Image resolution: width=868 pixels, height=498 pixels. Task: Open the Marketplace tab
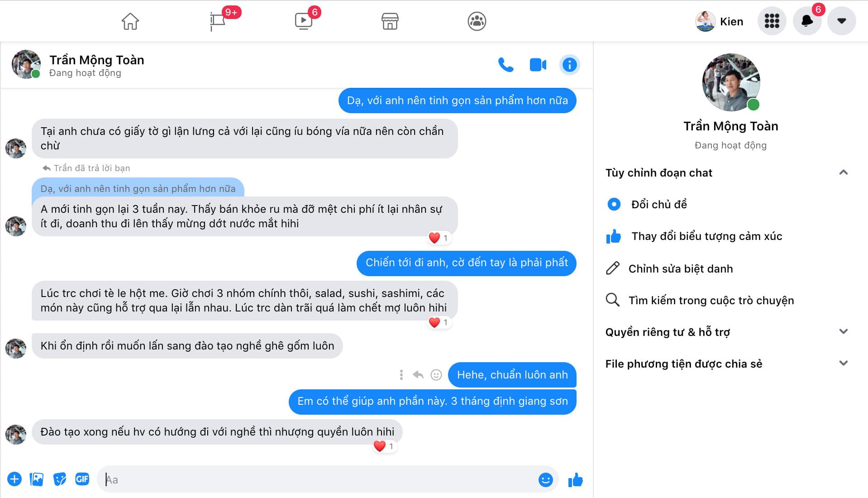(390, 21)
